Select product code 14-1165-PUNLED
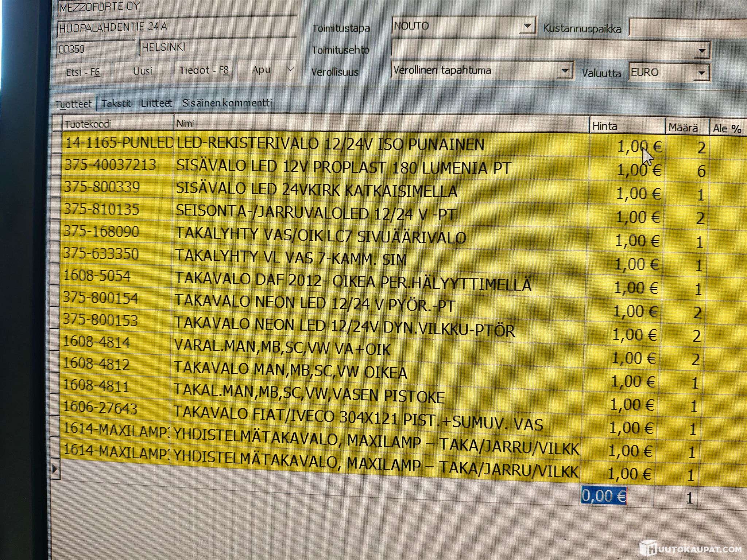Image resolution: width=747 pixels, height=560 pixels. click(119, 143)
